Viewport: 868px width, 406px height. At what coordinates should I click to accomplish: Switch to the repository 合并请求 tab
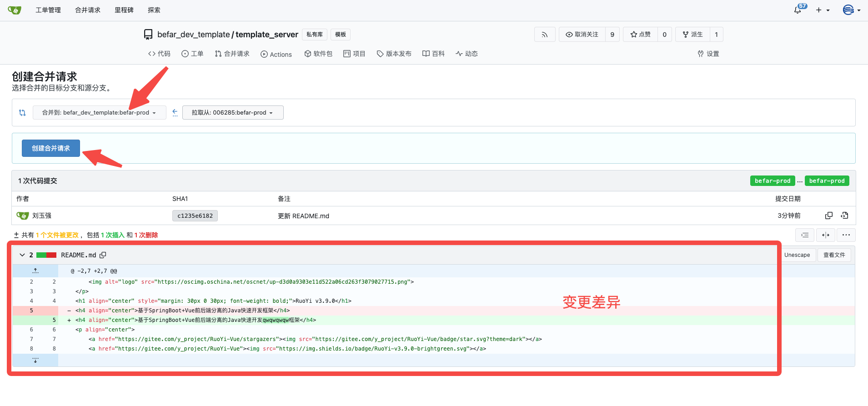(232, 54)
